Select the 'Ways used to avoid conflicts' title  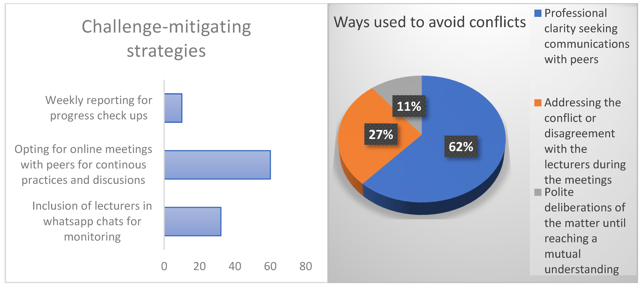[429, 22]
